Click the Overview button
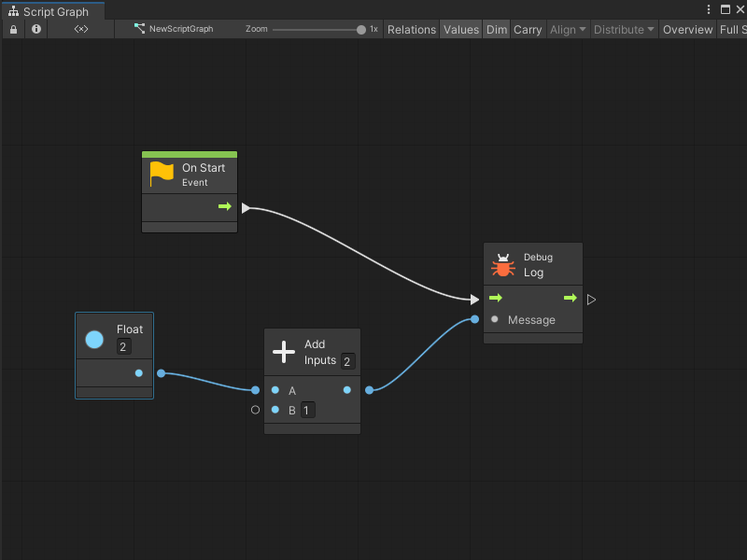This screenshot has height=560, width=747. coord(687,29)
